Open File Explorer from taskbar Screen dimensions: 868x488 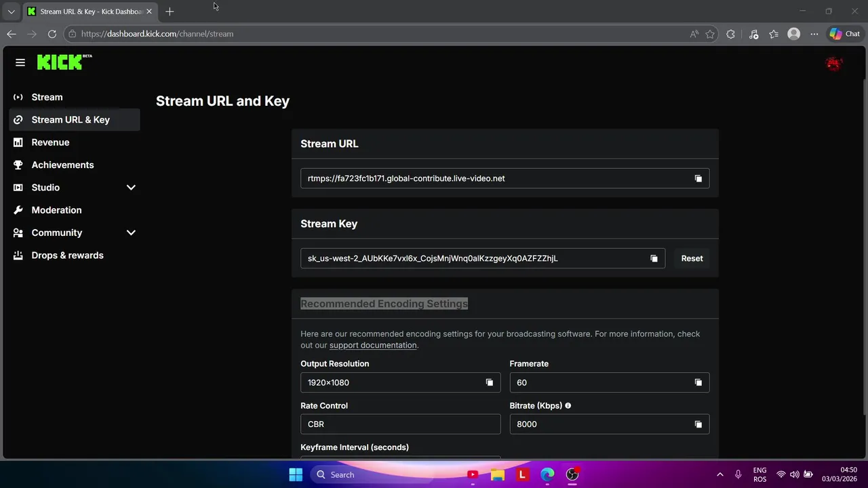click(x=498, y=474)
